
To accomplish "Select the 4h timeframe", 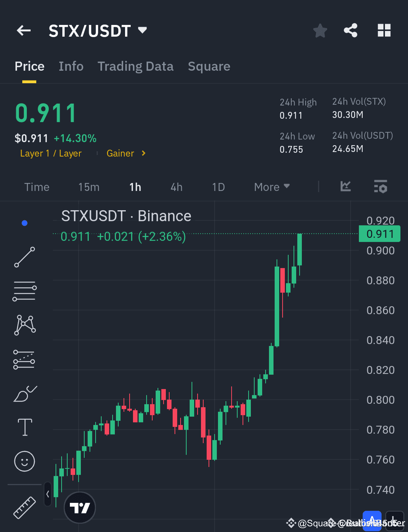I will pyautogui.click(x=176, y=186).
